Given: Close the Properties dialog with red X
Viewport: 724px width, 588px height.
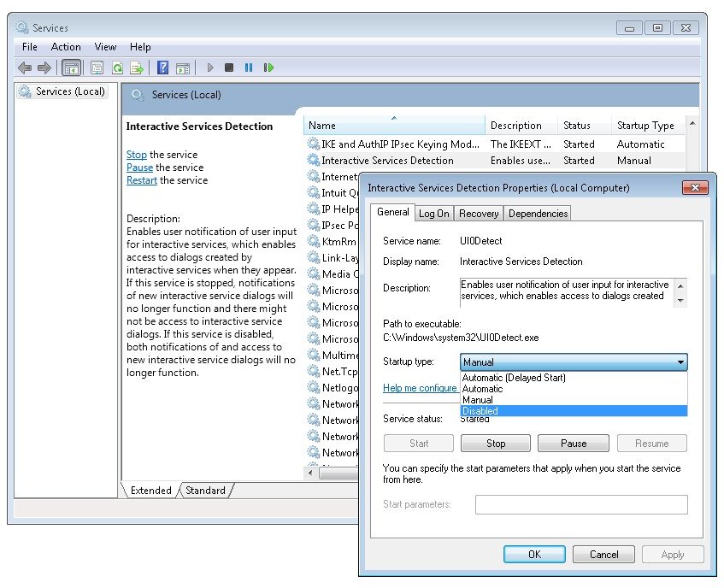Looking at the screenshot, I should pos(695,187).
